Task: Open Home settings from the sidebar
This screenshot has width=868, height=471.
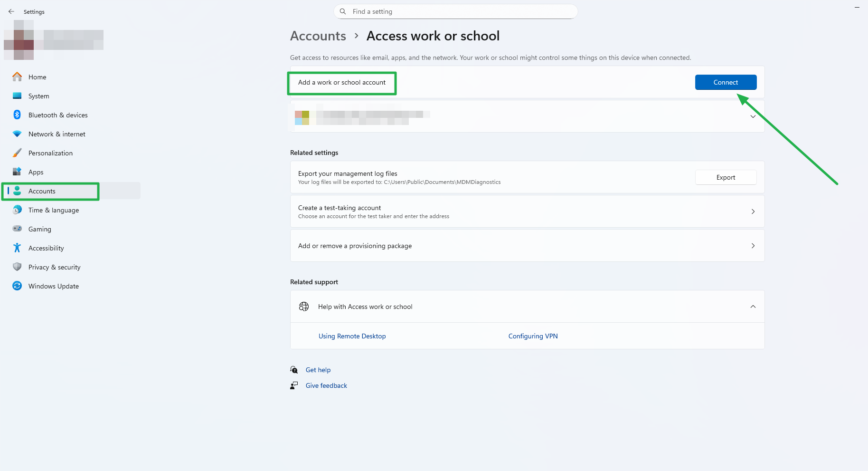Action: [37, 77]
